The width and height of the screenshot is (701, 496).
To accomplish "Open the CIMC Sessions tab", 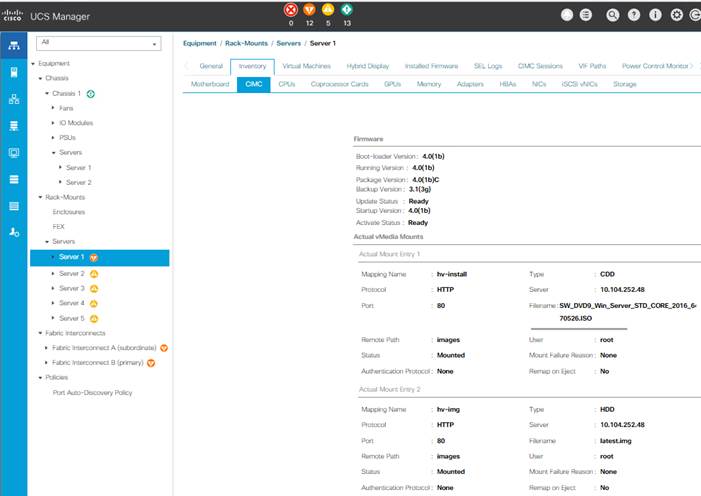I will click(540, 66).
